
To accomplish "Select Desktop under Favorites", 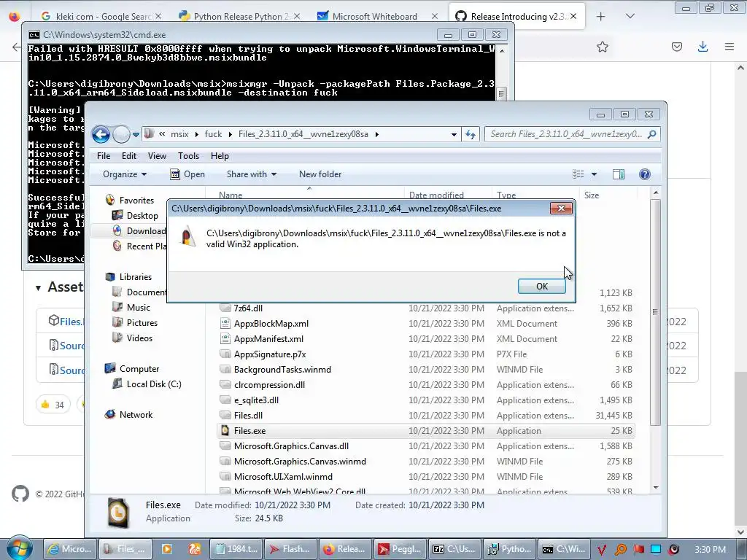I will (x=142, y=216).
